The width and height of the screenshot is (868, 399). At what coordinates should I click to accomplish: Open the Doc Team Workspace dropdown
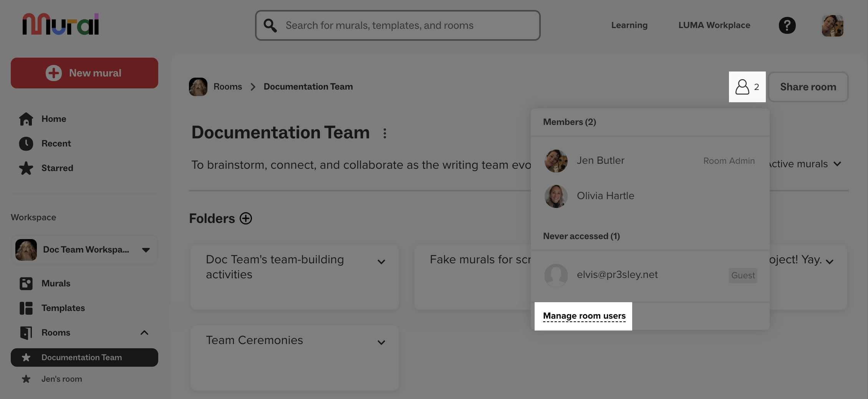(x=145, y=250)
